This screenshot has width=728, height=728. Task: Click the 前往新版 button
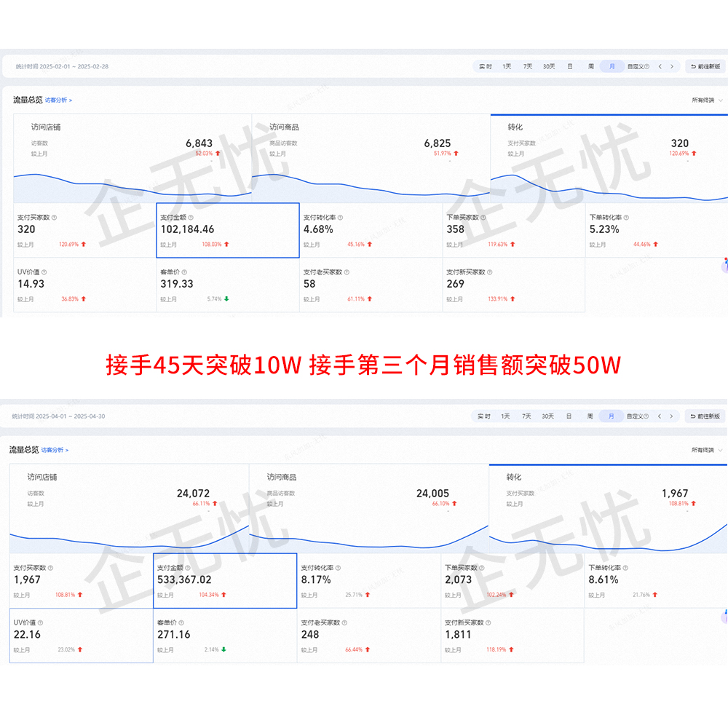[706, 66]
